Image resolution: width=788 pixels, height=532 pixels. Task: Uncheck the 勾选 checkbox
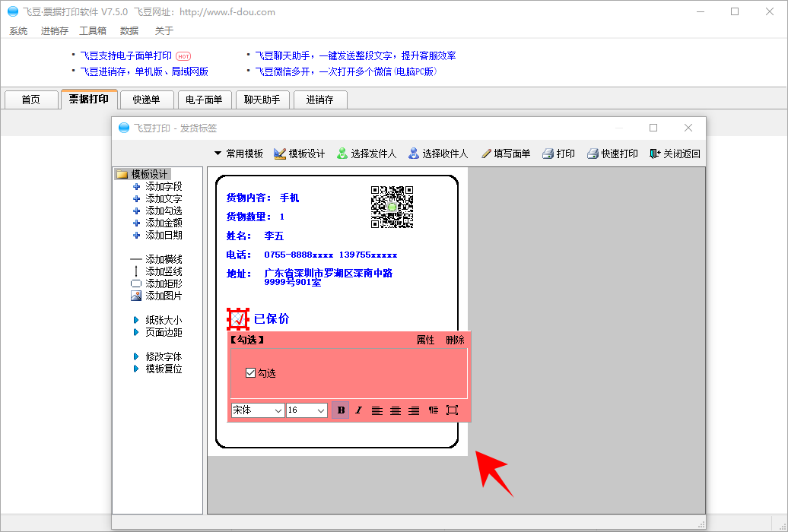tap(251, 373)
